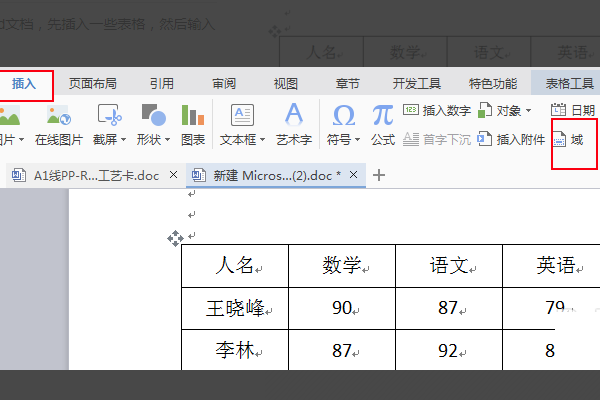The height and width of the screenshot is (400, 600).
Task: Expand the 文本框 dropdown arrow
Action: [x=262, y=140]
